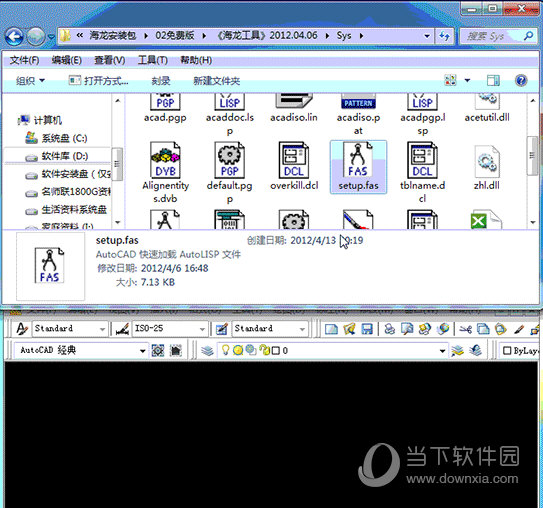Click the Plot Preview icon in AutoCAD

[407, 329]
